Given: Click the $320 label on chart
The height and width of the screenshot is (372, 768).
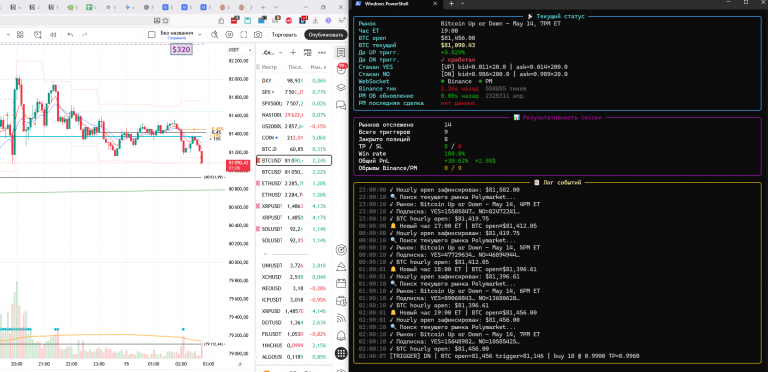Looking at the screenshot, I should [x=181, y=49].
